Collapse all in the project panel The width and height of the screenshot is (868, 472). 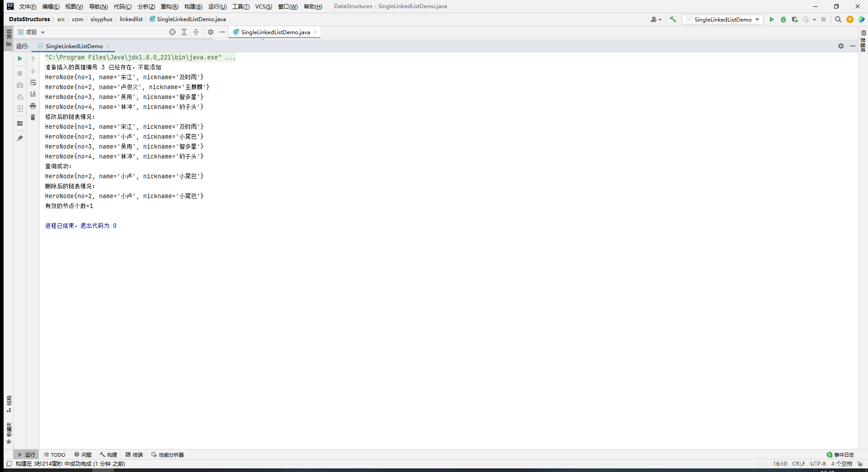pos(196,32)
